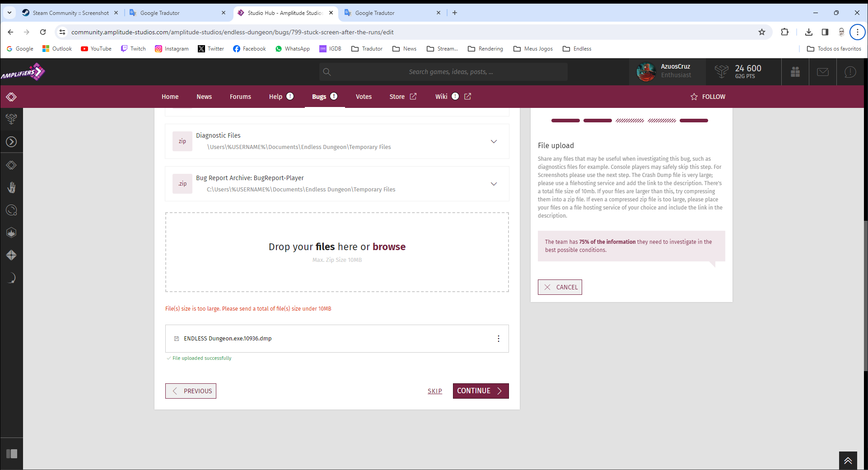Open the Home tab
This screenshot has width=868, height=470.
(x=170, y=97)
